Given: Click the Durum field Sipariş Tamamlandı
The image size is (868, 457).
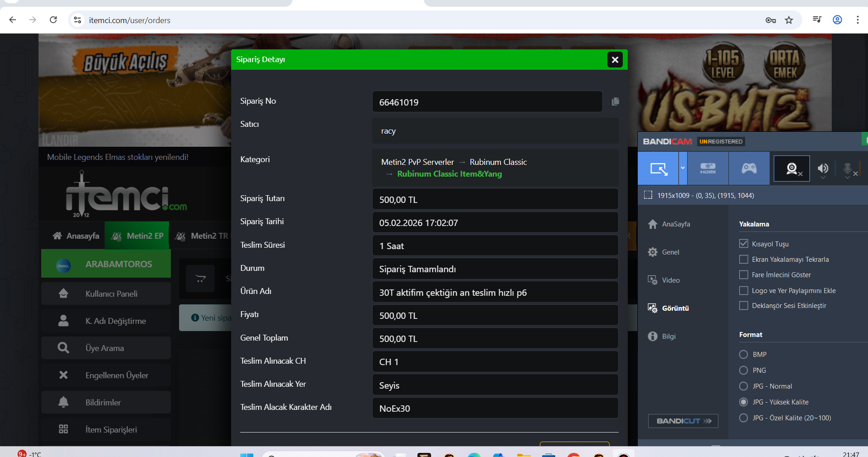Looking at the screenshot, I should point(495,269).
